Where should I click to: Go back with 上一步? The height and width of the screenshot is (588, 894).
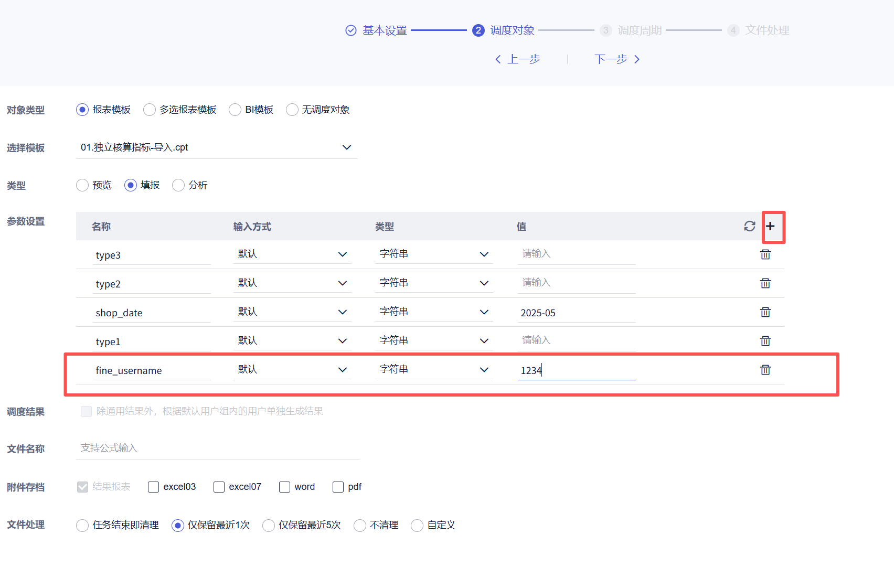point(518,59)
